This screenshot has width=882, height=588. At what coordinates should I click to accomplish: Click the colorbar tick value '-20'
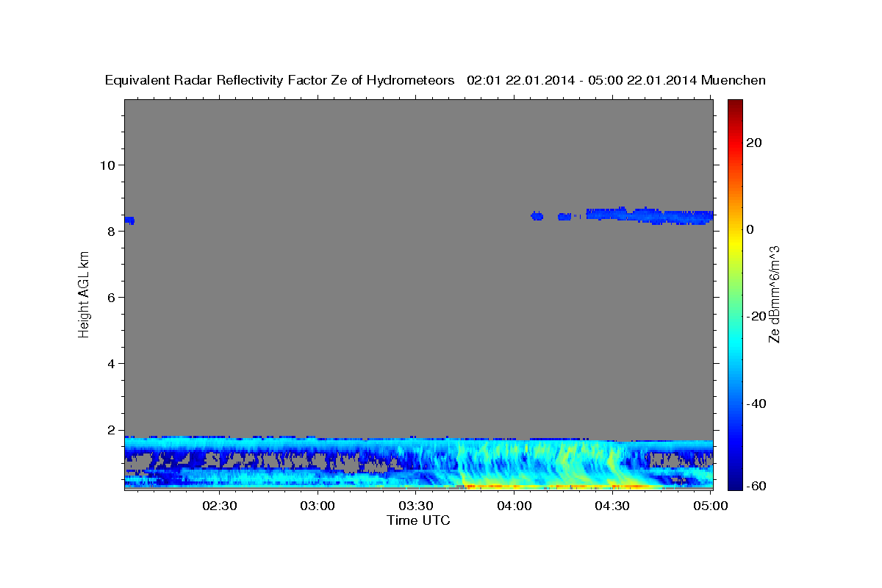(755, 316)
